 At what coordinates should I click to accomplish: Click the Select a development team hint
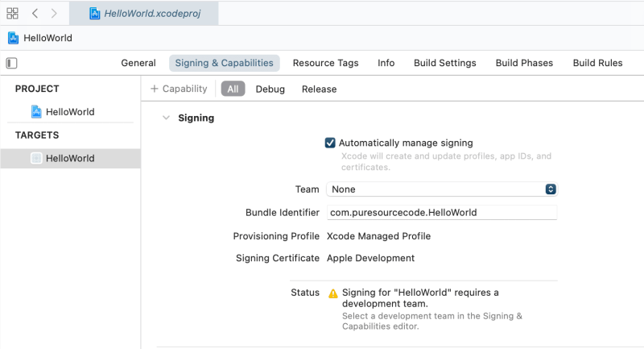(x=432, y=321)
